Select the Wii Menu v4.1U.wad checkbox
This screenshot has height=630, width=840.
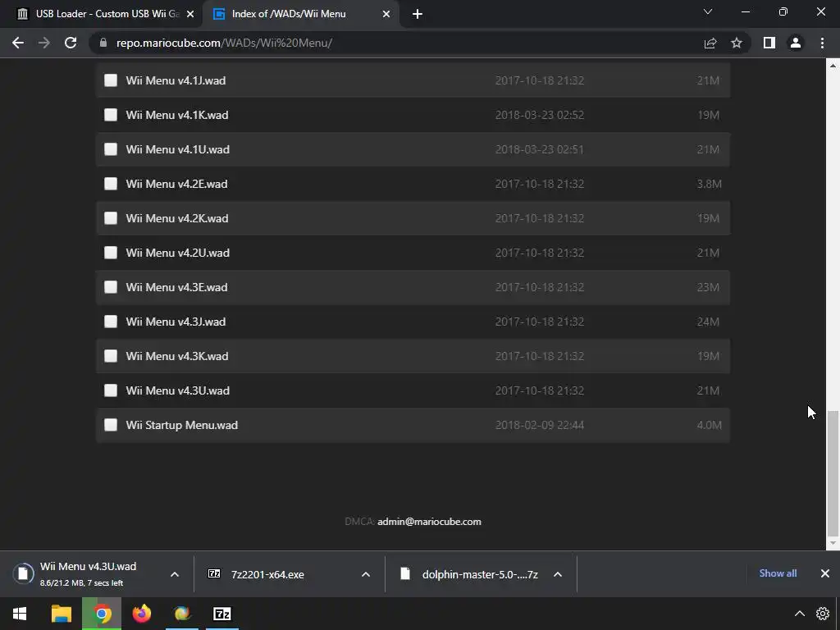111,149
